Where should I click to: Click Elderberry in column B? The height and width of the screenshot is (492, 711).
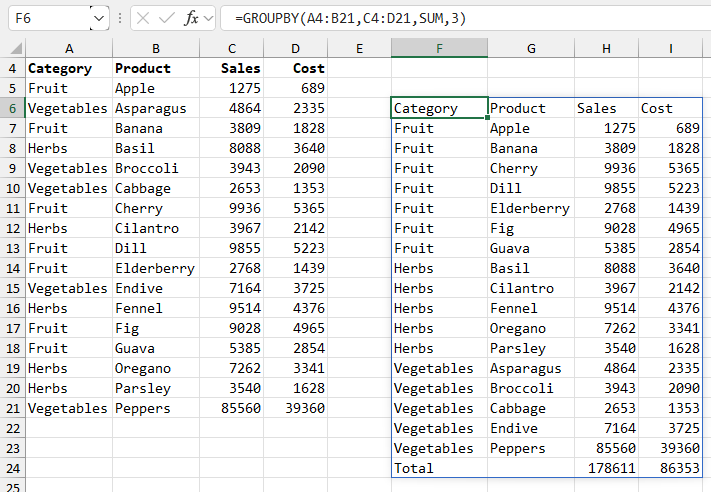(156, 268)
